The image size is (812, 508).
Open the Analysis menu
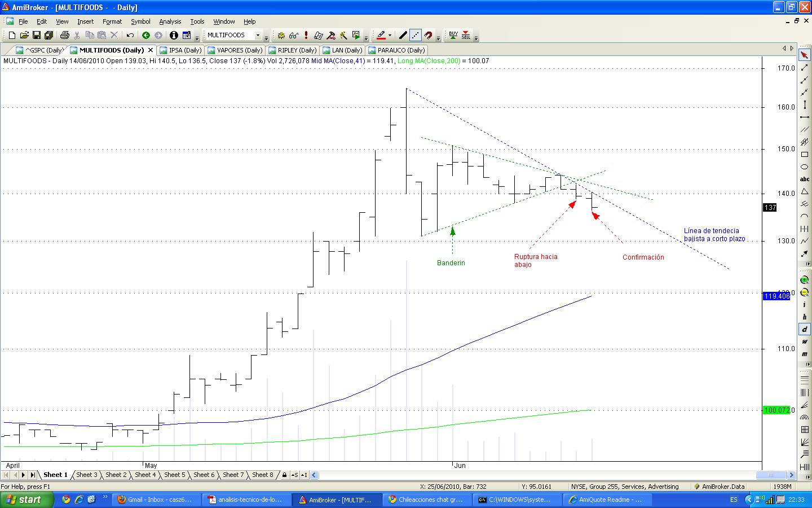pyautogui.click(x=170, y=21)
